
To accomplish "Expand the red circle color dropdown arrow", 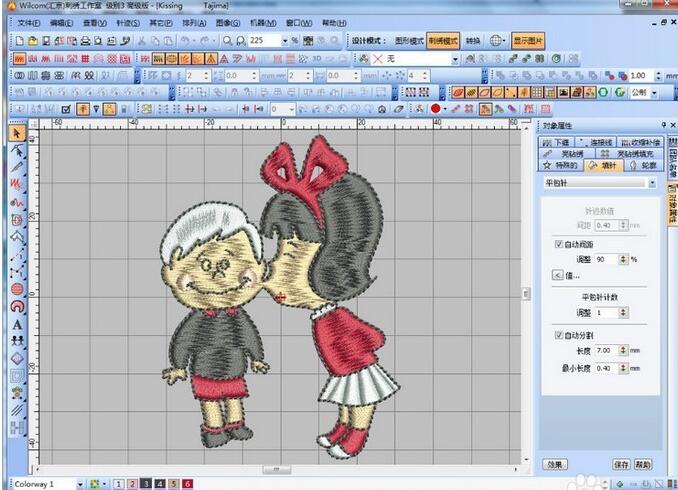I will tap(445, 109).
